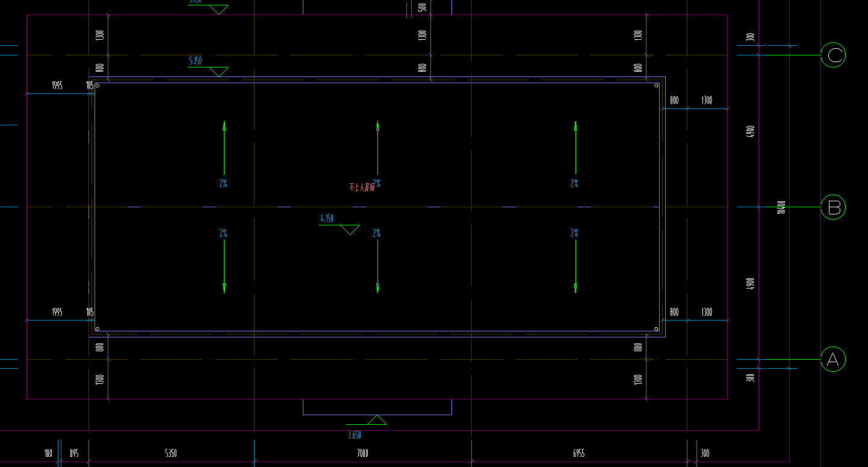868x467 pixels.
Task: Select the yellow drain circle at bottom-left roof corner
Action: point(98,329)
